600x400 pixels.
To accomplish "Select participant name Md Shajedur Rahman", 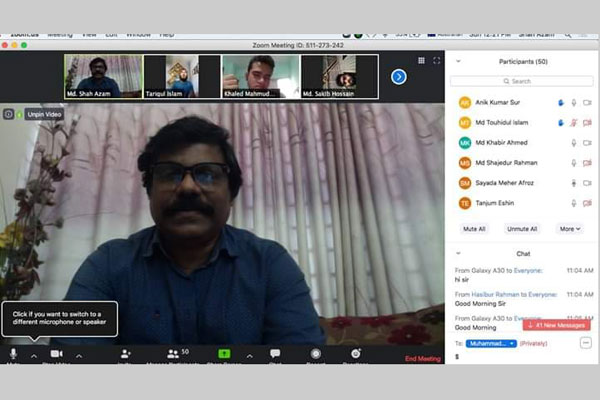I will [x=506, y=163].
